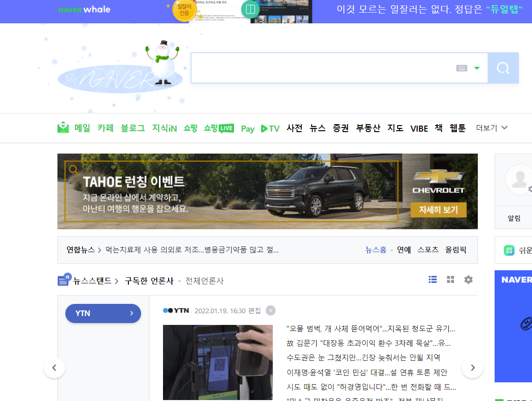This screenshot has width=532, height=401.
Task: Click the Naver Whale banner logo
Action: 84,9
